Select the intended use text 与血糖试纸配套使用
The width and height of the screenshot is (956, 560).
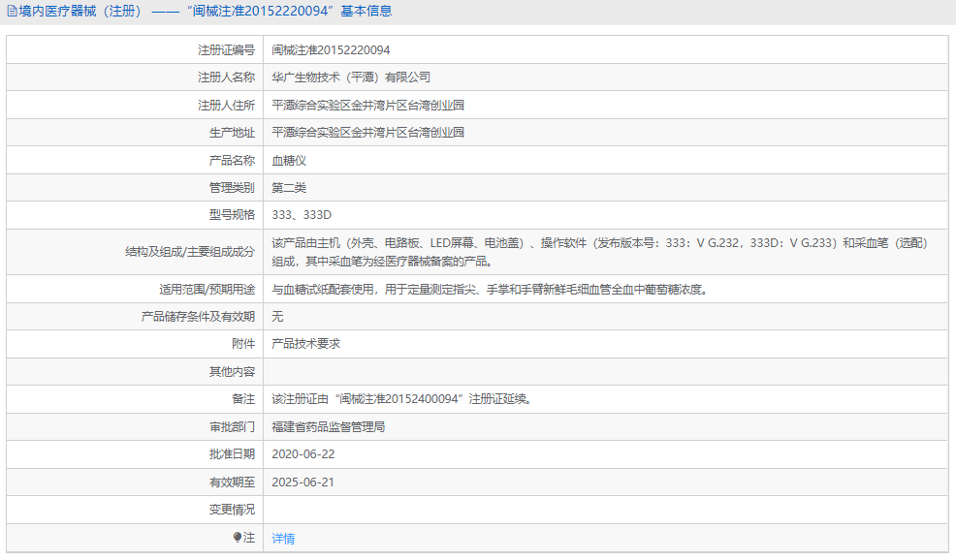click(492, 290)
